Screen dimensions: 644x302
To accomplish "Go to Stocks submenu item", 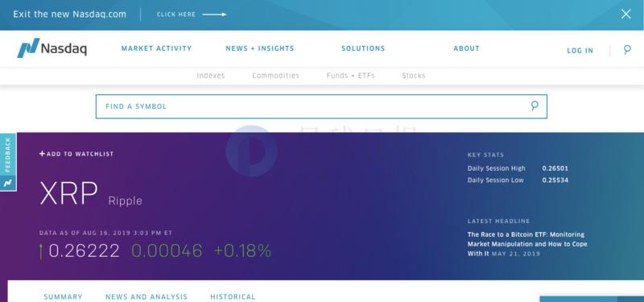I will 414,76.
